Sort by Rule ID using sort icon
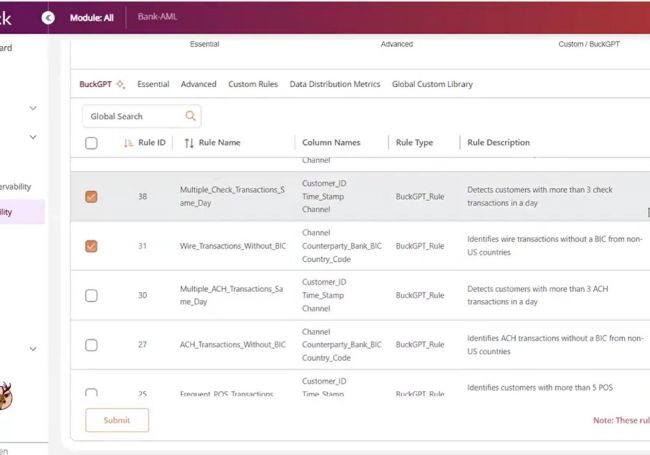Image resolution: width=650 pixels, height=455 pixels. pos(128,143)
